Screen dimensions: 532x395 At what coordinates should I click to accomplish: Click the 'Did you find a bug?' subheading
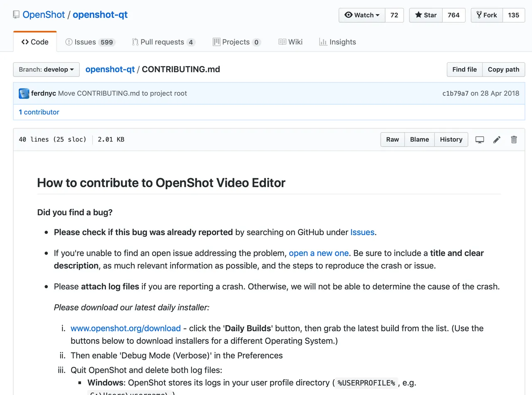click(x=75, y=212)
